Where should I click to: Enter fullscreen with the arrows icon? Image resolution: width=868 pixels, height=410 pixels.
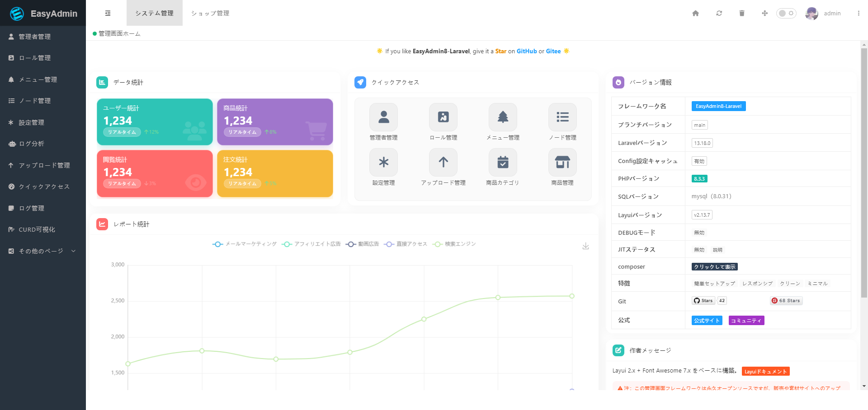[764, 13]
